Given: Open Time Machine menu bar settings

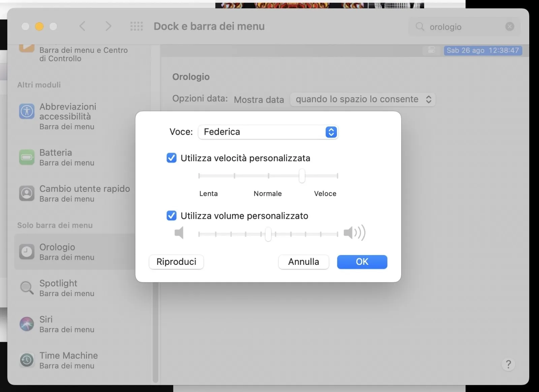Looking at the screenshot, I should (27, 360).
